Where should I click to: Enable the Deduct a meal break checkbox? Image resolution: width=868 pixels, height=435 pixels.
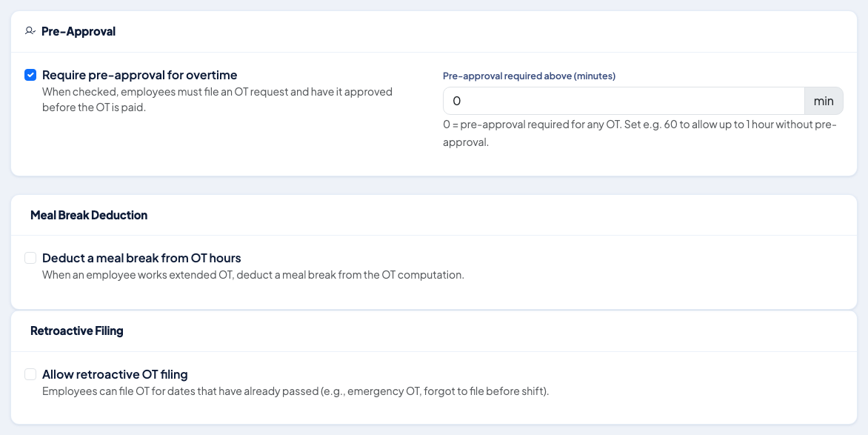(x=30, y=258)
